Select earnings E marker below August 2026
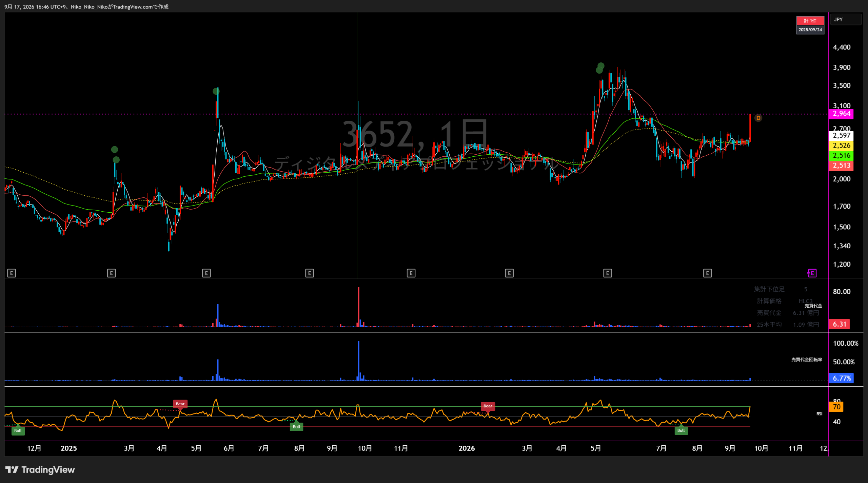868x483 pixels. [x=707, y=273]
